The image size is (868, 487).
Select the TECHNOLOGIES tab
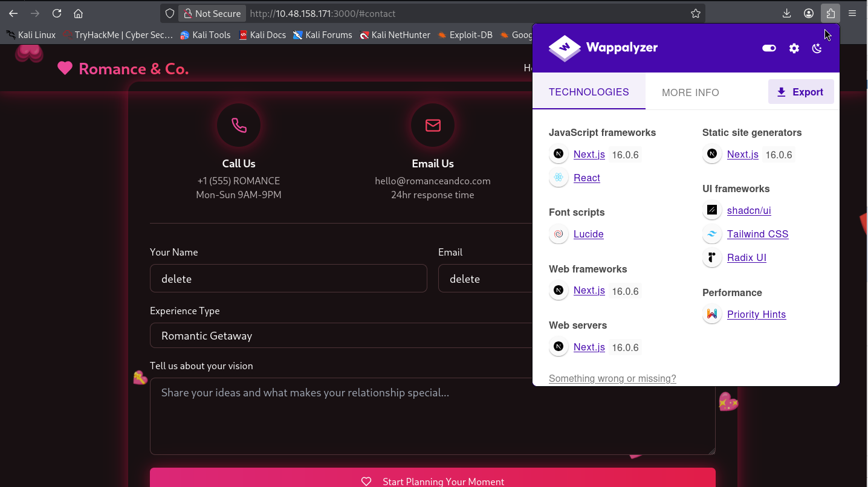click(589, 92)
